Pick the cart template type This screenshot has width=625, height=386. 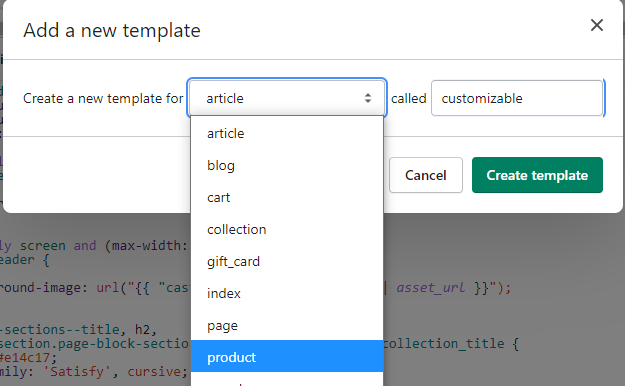pos(287,197)
